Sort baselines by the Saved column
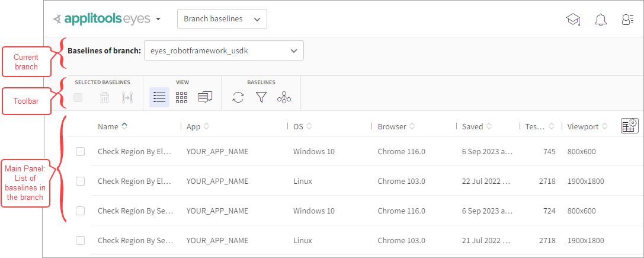The height and width of the screenshot is (258, 644). (x=473, y=126)
